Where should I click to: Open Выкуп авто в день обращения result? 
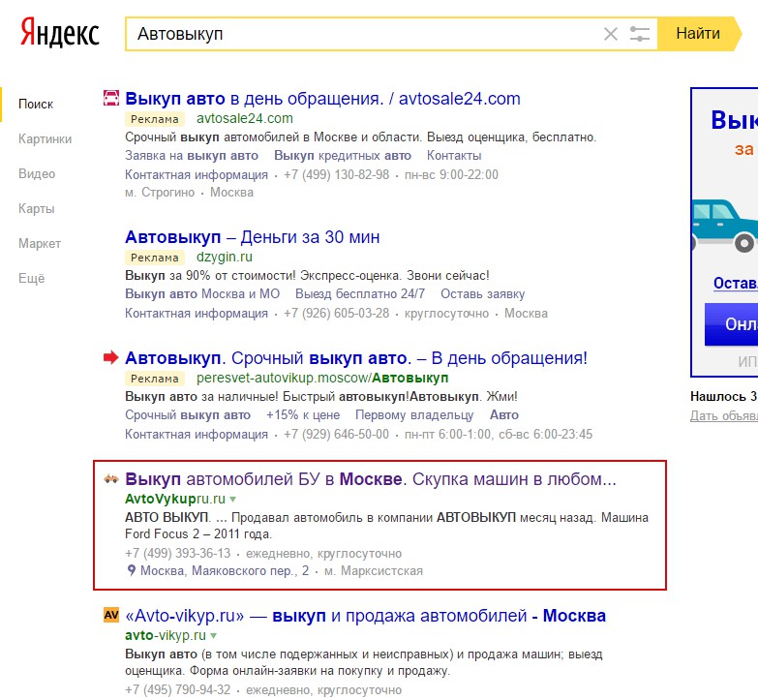(322, 99)
